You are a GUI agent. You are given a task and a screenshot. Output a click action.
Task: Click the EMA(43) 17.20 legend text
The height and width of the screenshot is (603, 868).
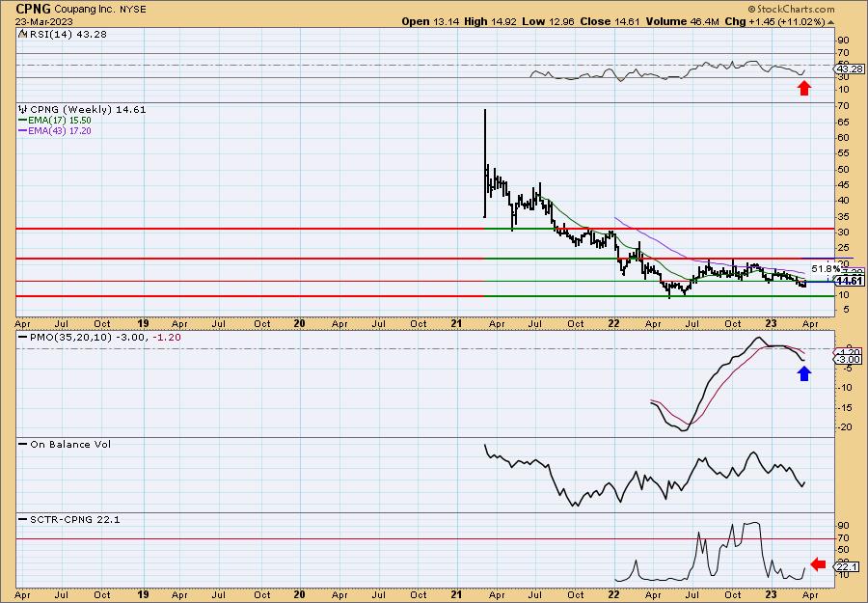tap(61, 130)
